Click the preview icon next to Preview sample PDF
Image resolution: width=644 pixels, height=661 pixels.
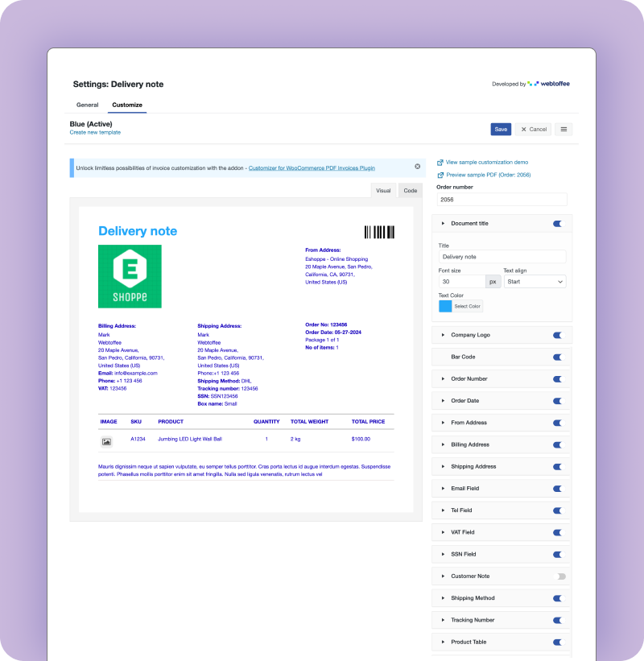pyautogui.click(x=439, y=176)
